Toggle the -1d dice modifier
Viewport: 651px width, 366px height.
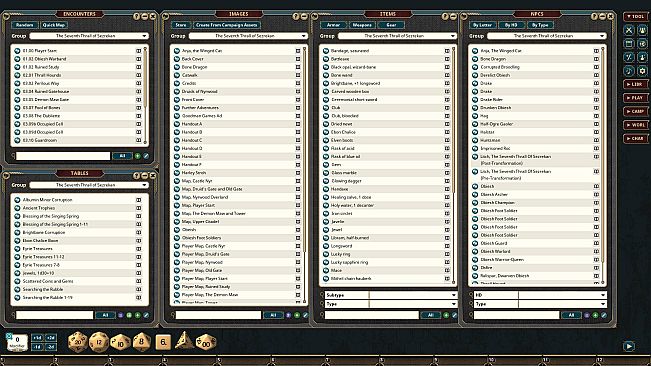pyautogui.click(x=37, y=346)
